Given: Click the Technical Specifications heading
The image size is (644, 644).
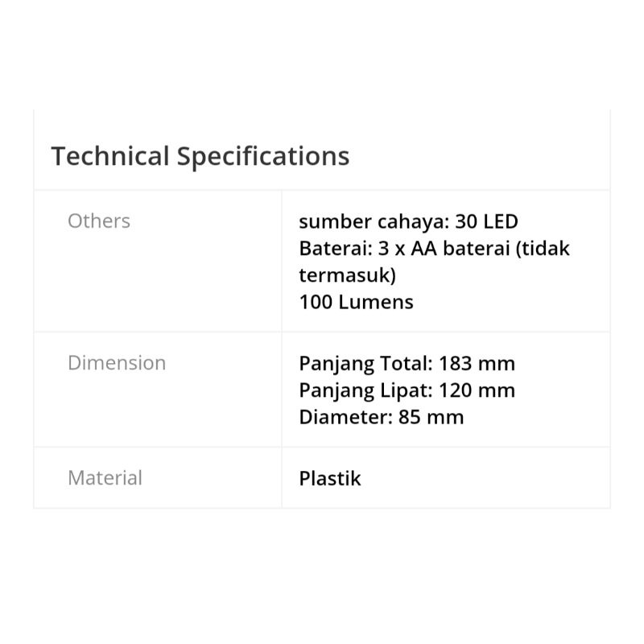Looking at the screenshot, I should click(200, 156).
